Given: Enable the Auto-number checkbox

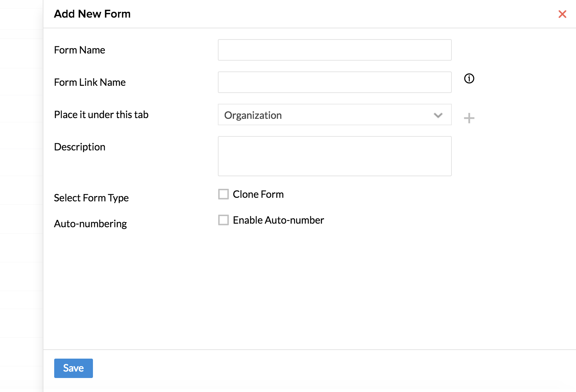Looking at the screenshot, I should tap(224, 220).
